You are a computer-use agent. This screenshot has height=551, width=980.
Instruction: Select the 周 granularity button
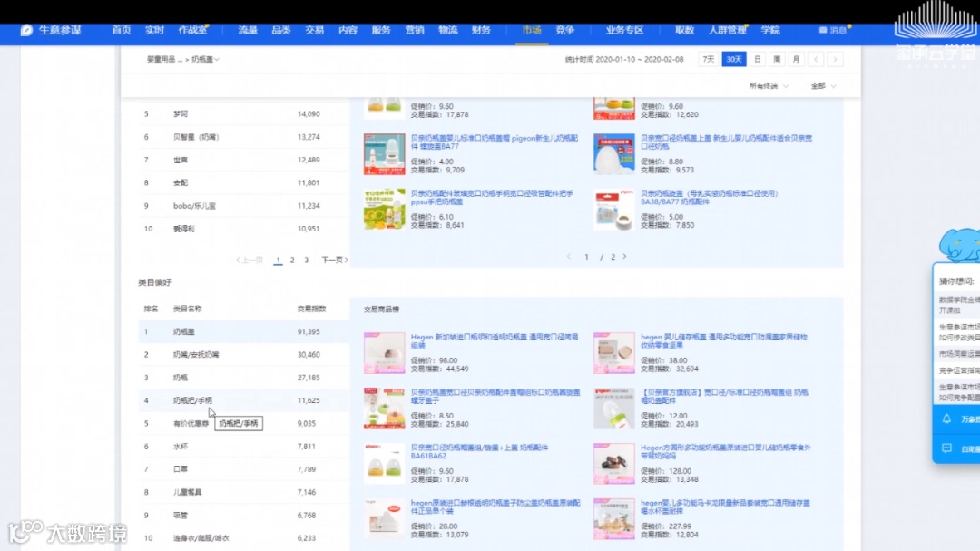pyautogui.click(x=777, y=59)
